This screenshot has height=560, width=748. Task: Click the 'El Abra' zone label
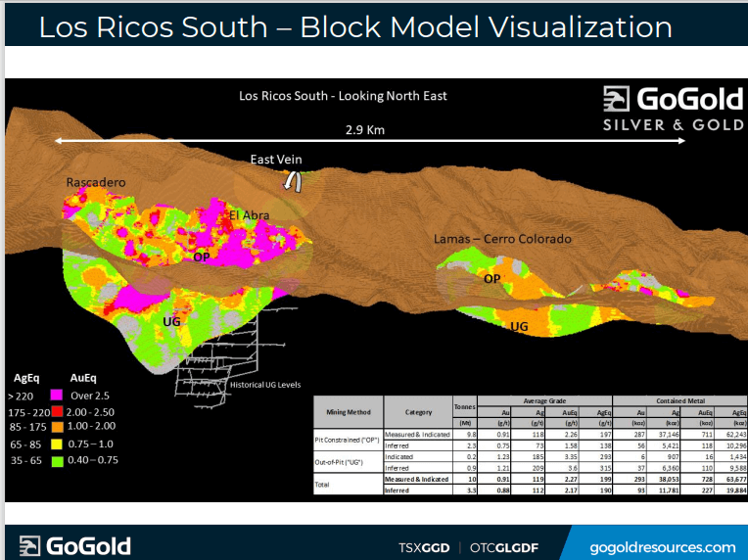tap(249, 215)
